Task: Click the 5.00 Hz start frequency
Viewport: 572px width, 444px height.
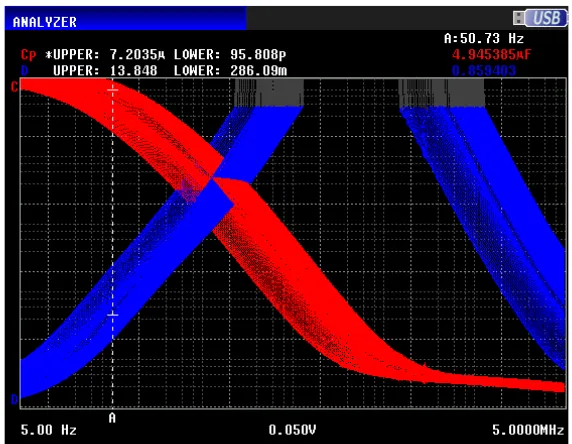Action: (x=49, y=430)
